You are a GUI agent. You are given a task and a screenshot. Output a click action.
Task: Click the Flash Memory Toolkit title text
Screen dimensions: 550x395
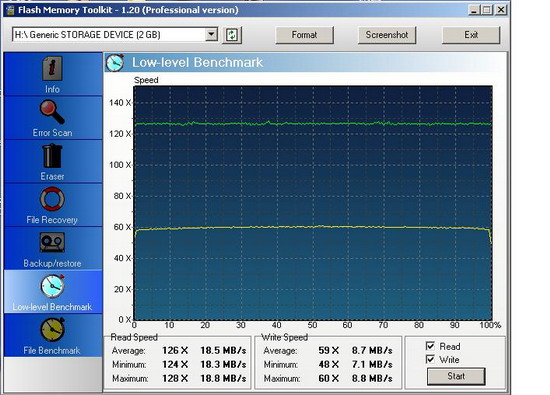coord(128,10)
